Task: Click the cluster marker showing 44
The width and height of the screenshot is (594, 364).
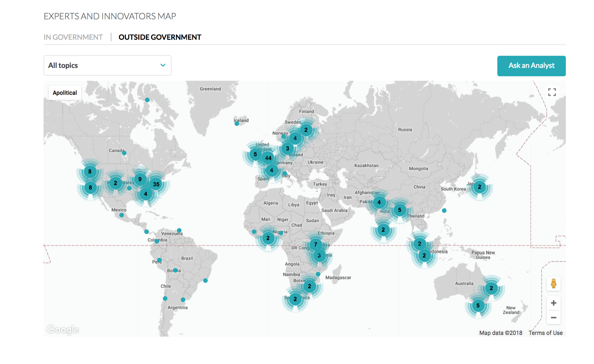Action: [x=268, y=158]
